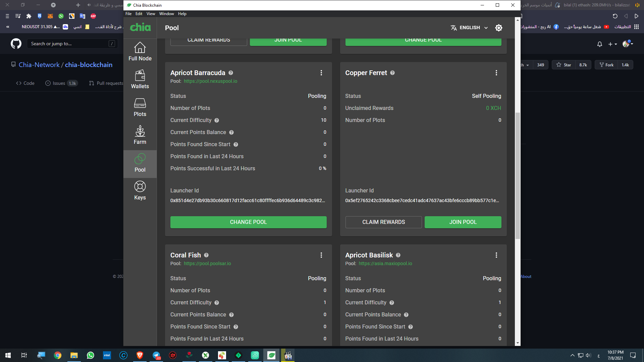Viewport: 644px width, 362px height.
Task: Open the Code tab on GitHub page
Action: (x=25, y=83)
